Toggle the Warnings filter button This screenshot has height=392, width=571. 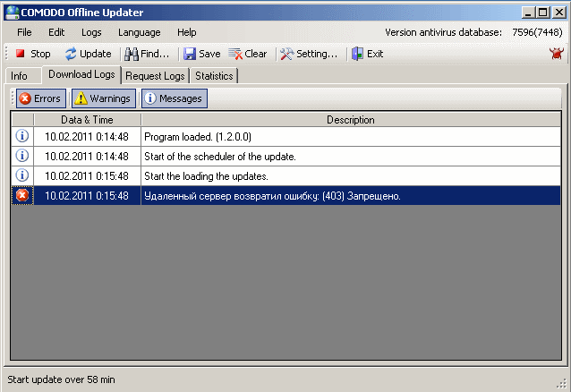point(104,98)
